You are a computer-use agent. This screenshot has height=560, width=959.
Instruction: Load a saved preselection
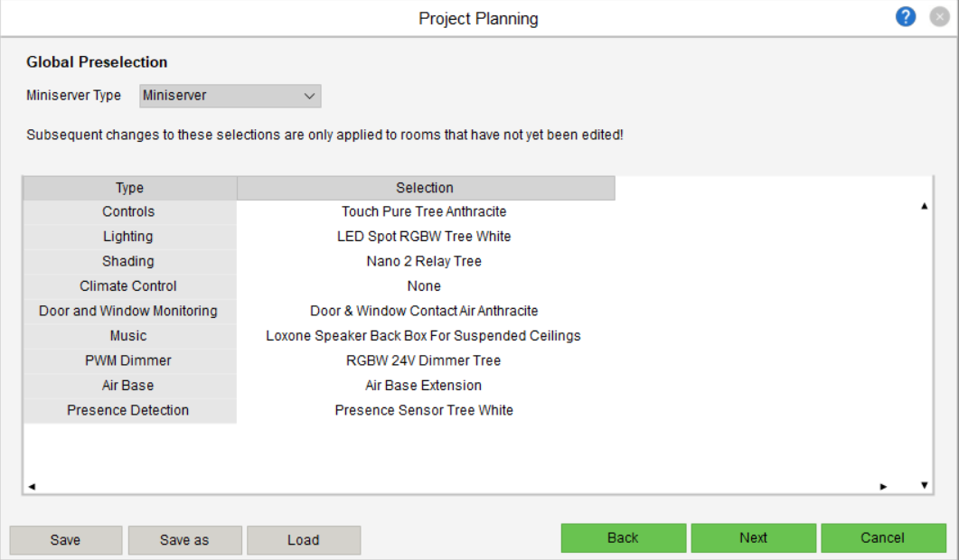(x=304, y=540)
